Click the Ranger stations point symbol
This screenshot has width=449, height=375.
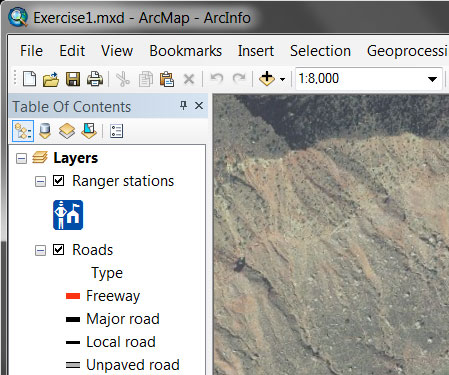[x=68, y=215]
